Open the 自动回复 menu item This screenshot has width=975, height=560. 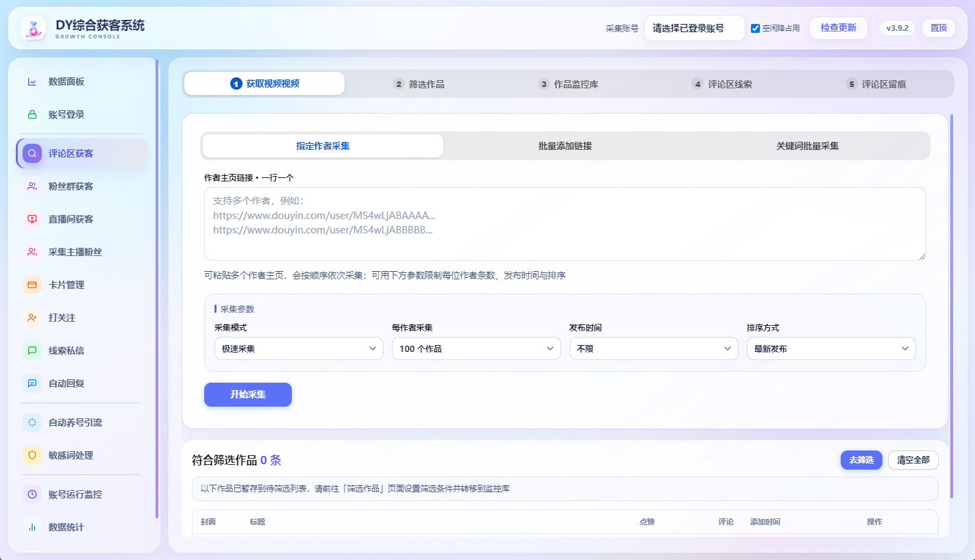82,383
